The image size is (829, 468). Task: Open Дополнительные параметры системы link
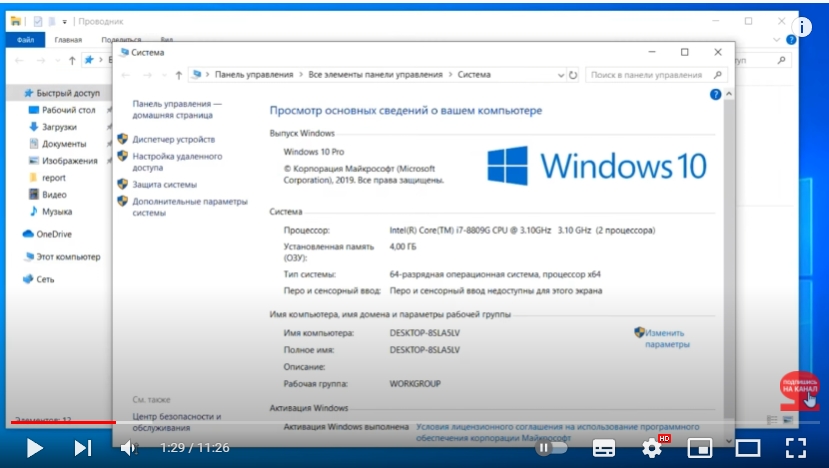coord(190,207)
